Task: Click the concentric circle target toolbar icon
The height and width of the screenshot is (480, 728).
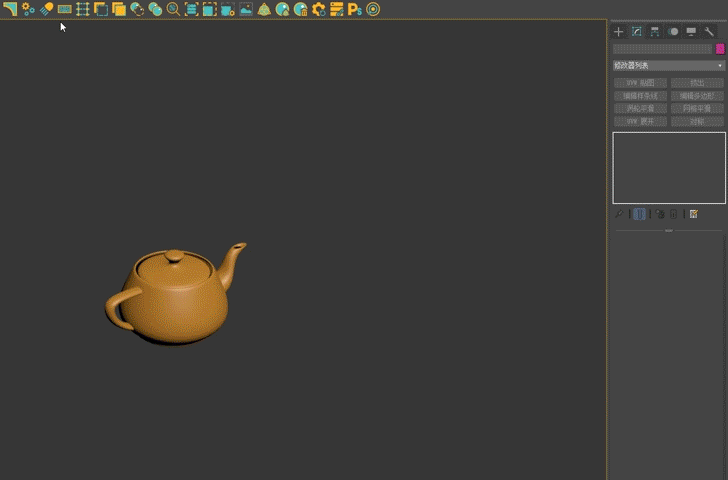Action: pos(373,9)
